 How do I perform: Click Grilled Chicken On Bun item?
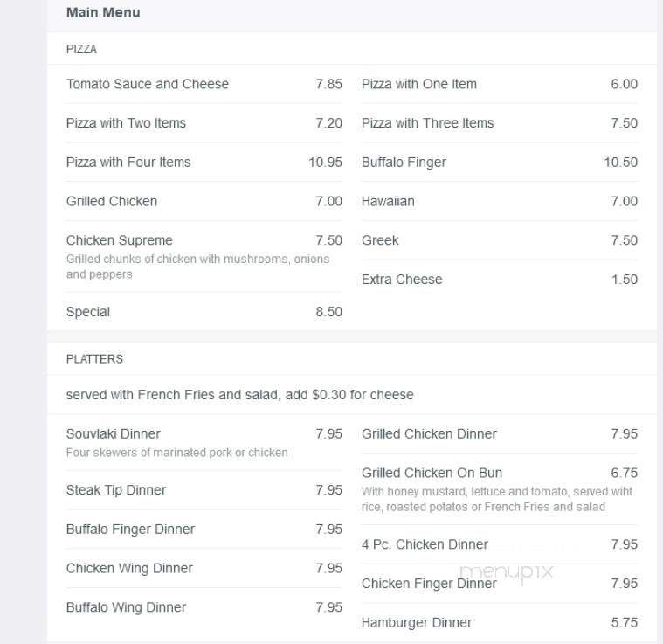coord(432,473)
